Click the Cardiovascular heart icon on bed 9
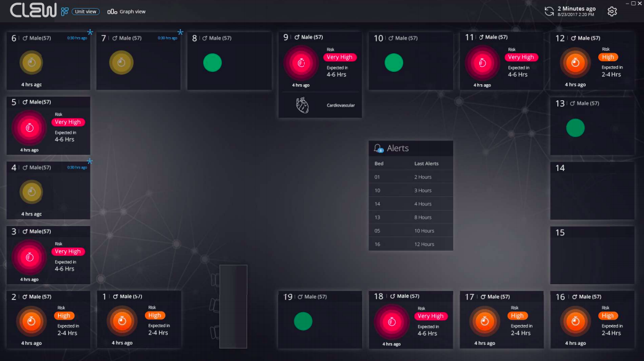 pos(302,106)
